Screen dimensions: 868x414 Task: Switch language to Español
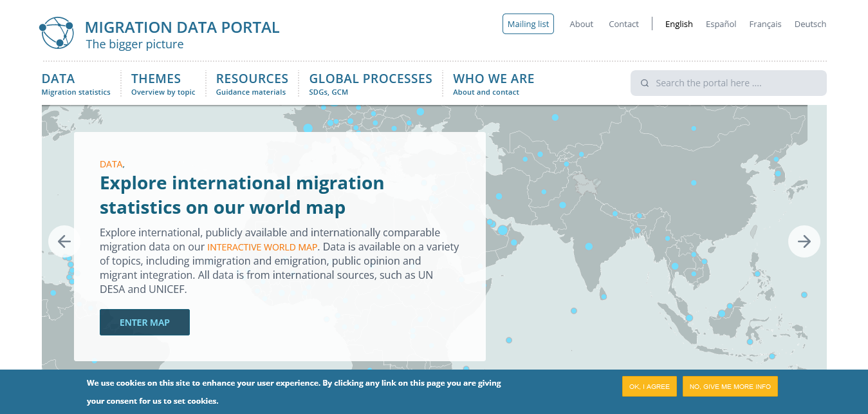[x=721, y=24]
